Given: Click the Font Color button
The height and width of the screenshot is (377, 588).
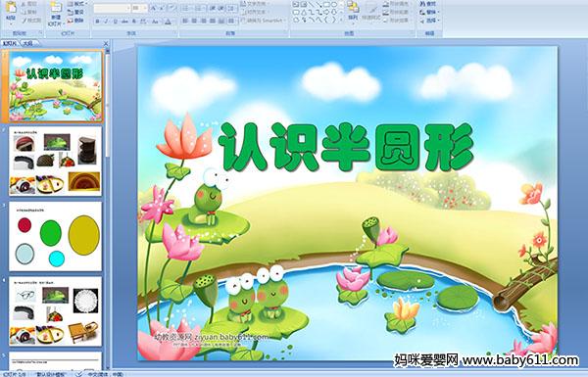Looking at the screenshot, I should coord(168,22).
